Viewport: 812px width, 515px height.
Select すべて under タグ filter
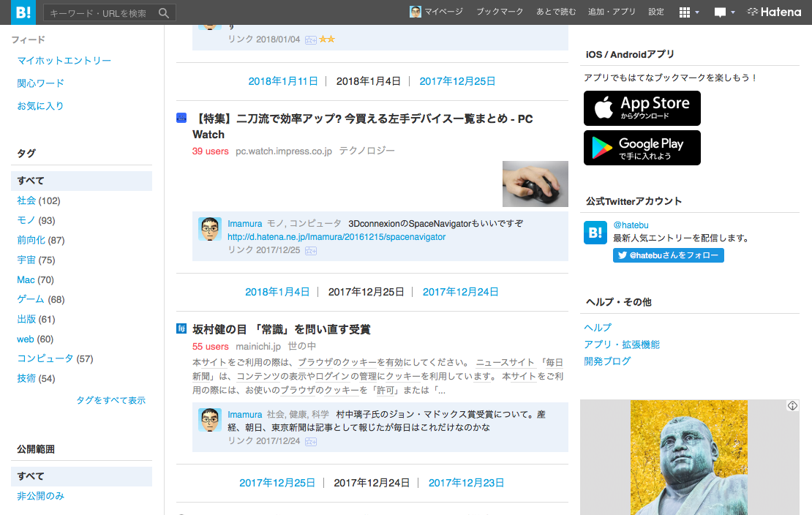coord(81,181)
